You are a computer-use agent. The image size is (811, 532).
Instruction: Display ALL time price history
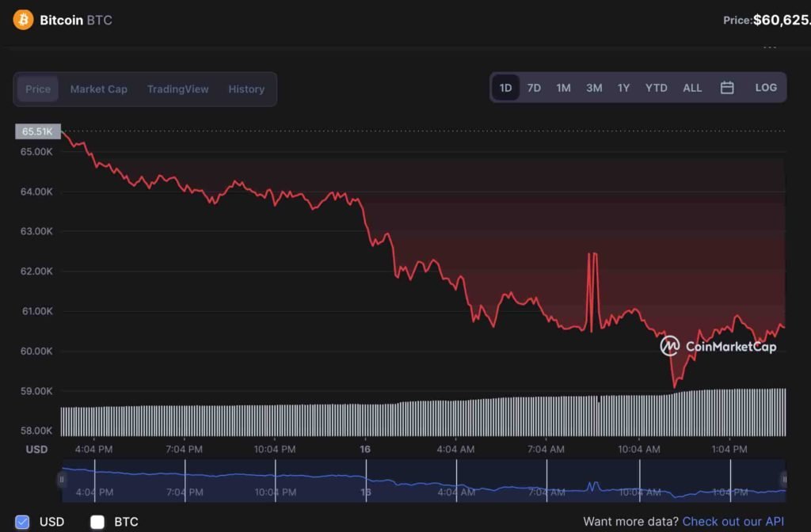click(x=692, y=88)
